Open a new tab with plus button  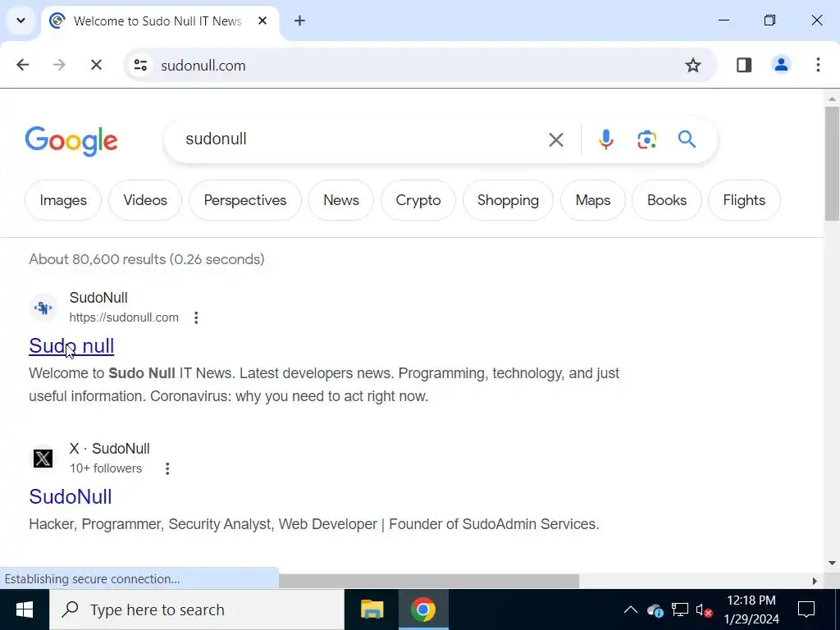(x=299, y=21)
